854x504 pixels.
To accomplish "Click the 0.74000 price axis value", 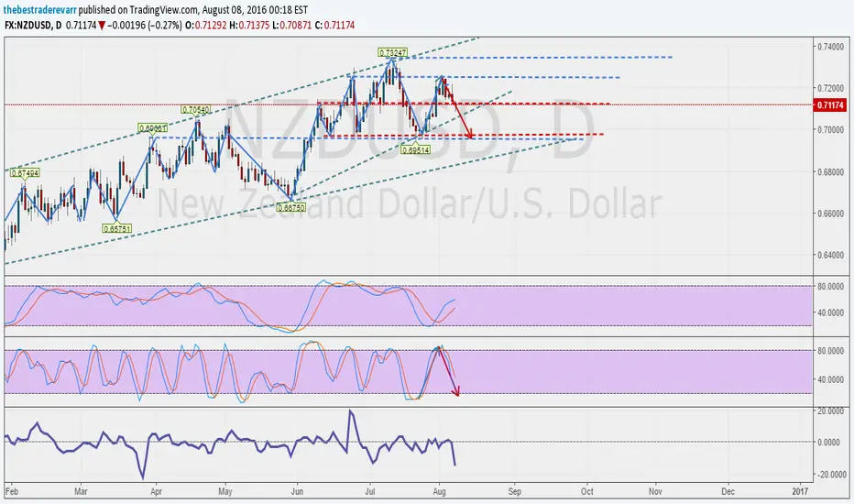I will tap(830, 47).
